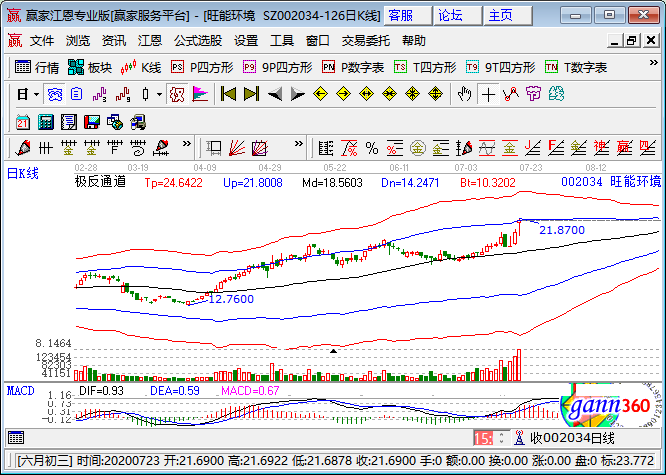Click the red pencil with checkmark icon

(22, 148)
